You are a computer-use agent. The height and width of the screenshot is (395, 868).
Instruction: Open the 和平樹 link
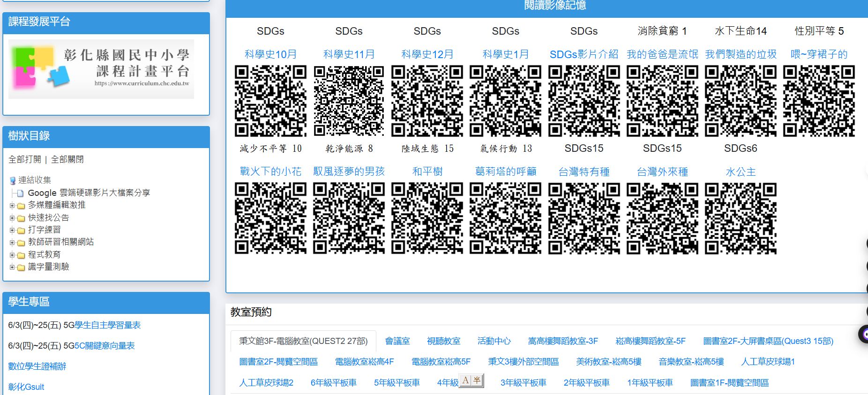pos(427,171)
